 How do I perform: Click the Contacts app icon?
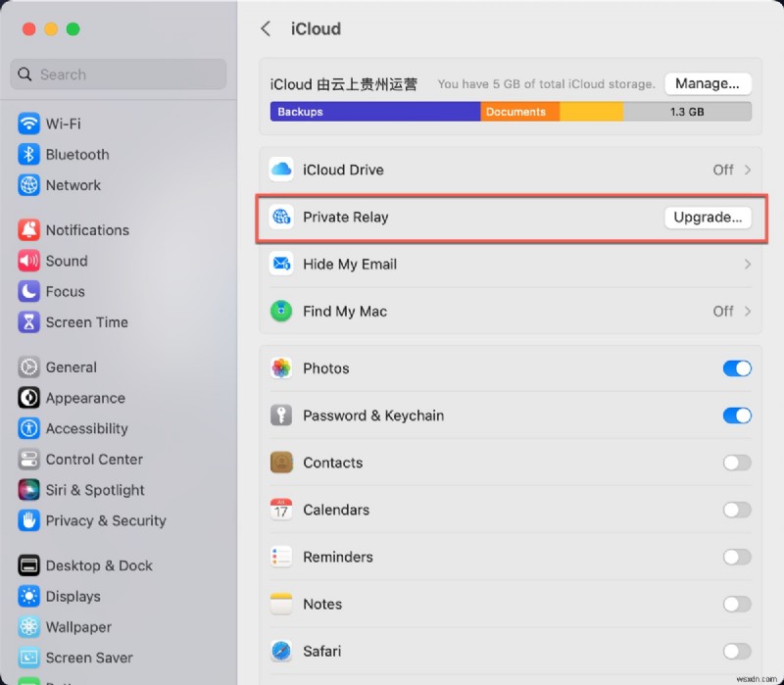(281, 463)
